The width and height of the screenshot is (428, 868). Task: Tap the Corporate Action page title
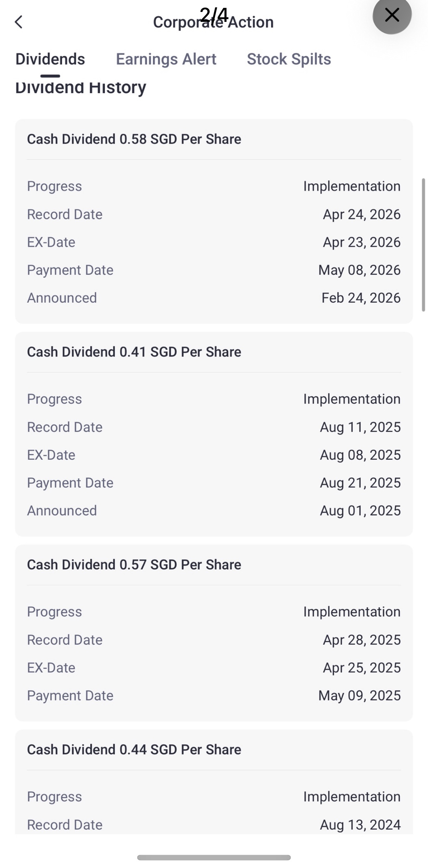click(x=213, y=22)
